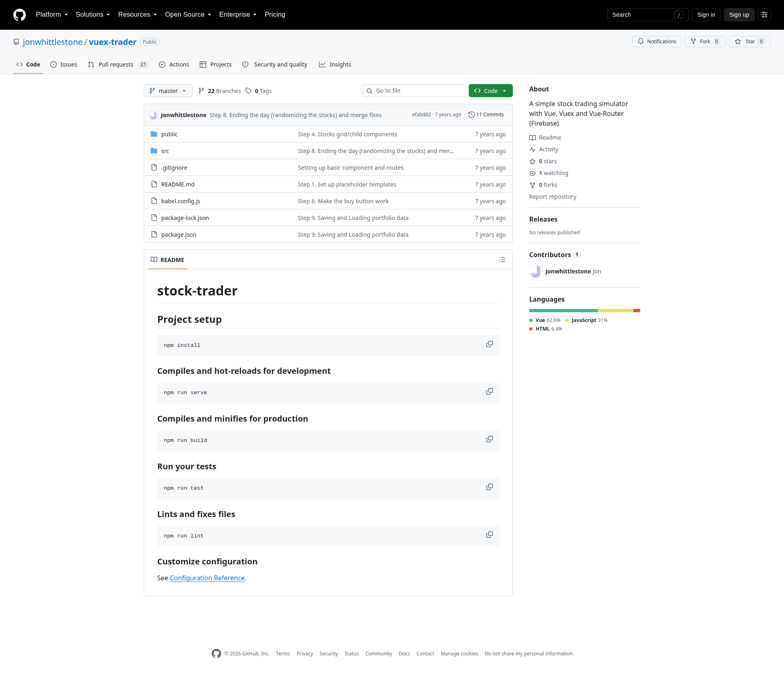This screenshot has height=675, width=784.
Task: Open jonwhittlestone owner profile link
Action: (53, 42)
